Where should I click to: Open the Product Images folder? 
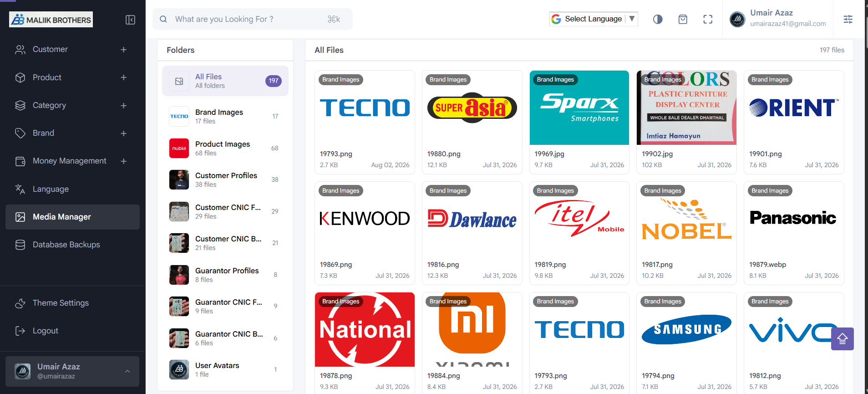click(x=225, y=148)
